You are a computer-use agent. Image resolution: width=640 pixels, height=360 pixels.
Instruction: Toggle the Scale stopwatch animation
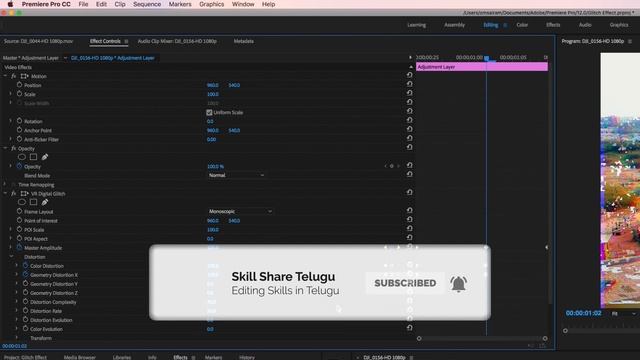click(19, 94)
